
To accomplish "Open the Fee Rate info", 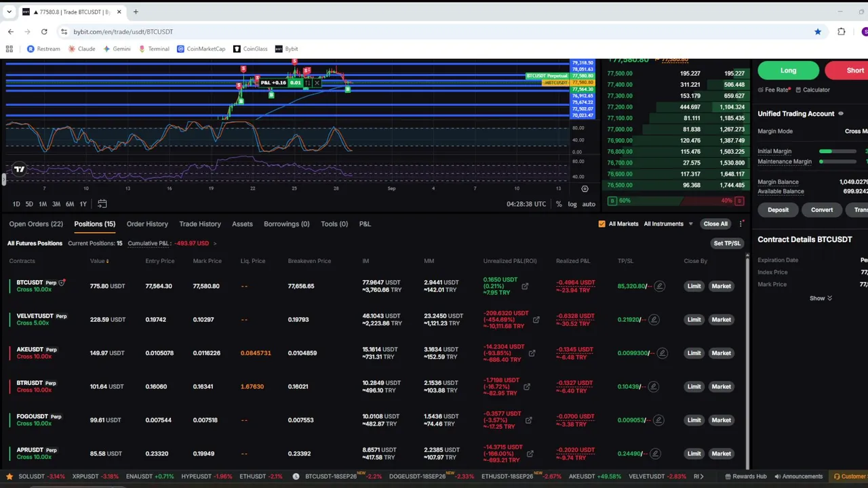I will [774, 89].
